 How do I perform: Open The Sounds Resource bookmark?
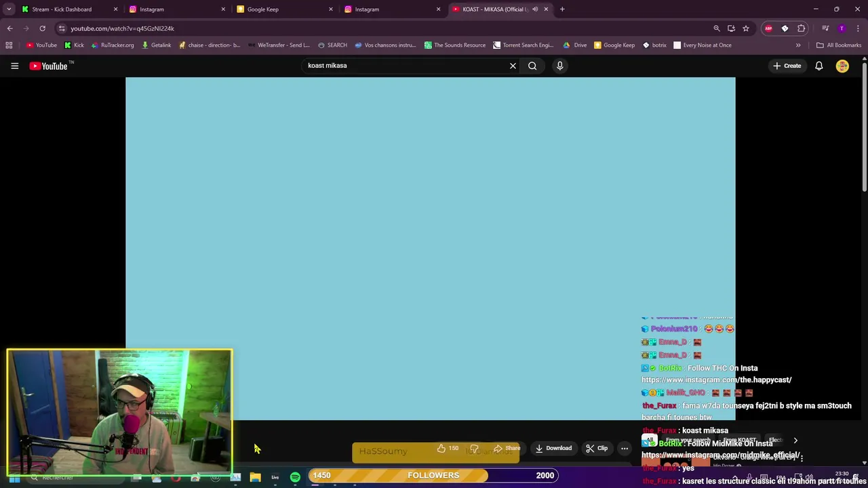[x=455, y=45]
